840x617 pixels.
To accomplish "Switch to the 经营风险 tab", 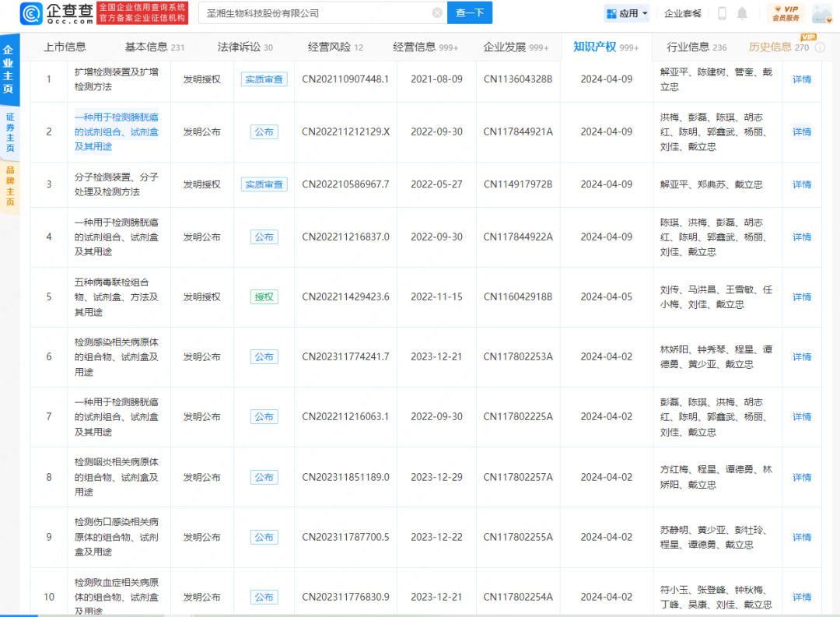I will point(335,47).
